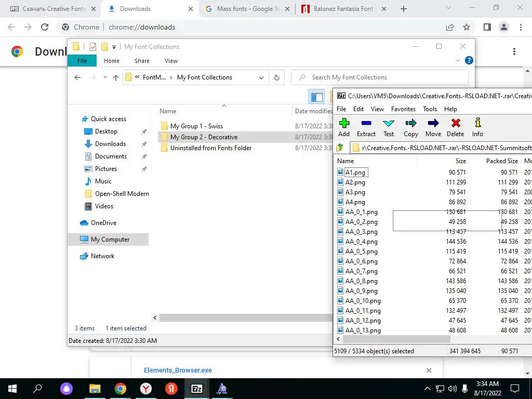This screenshot has height=399, width=532.
Task: Select A2.png in 7-Zip list
Action: [x=355, y=182]
